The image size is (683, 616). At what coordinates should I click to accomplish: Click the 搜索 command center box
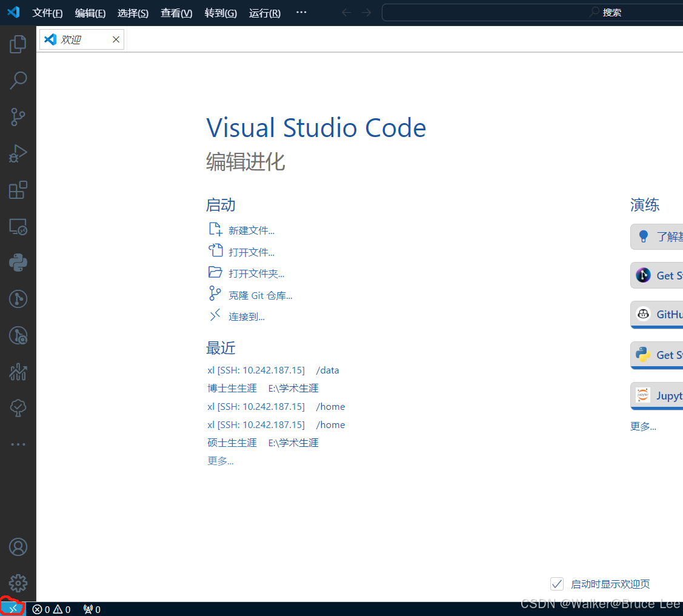tap(532, 13)
